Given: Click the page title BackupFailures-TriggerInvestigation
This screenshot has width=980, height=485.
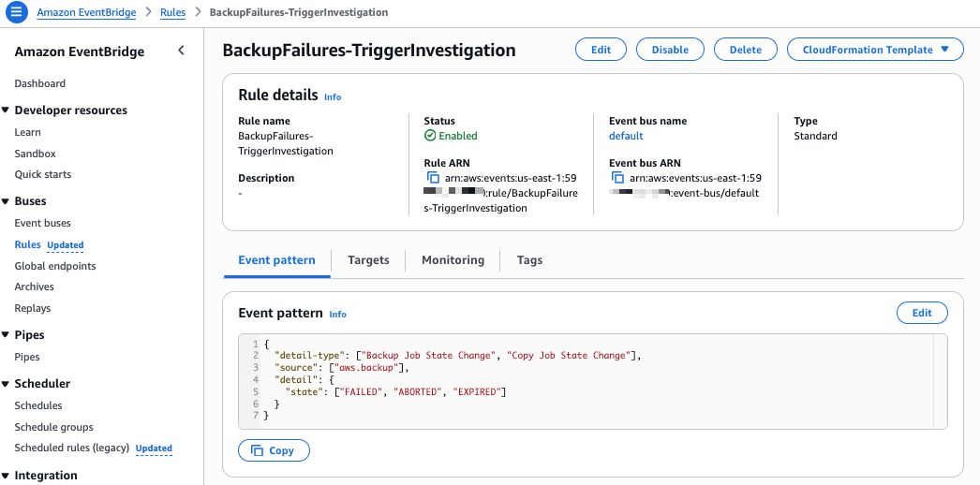Looking at the screenshot, I should [x=369, y=51].
